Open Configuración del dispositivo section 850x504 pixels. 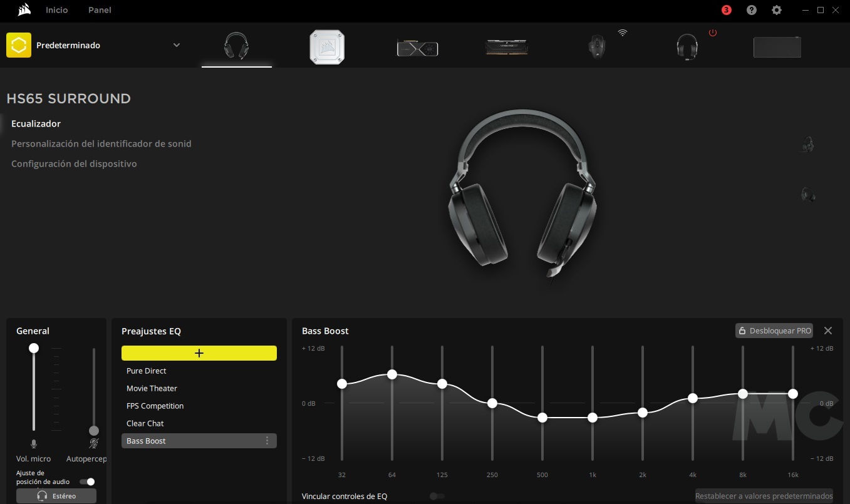tap(74, 163)
